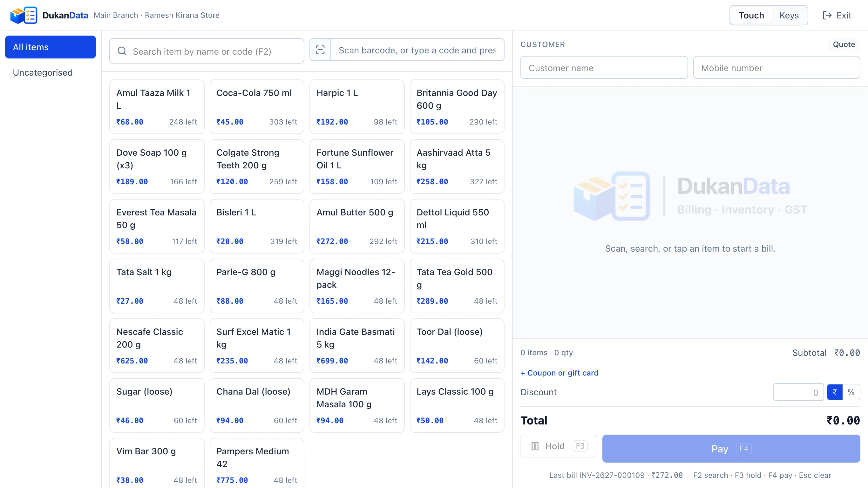Add Aashirvaad Atta 5 kg

coord(457,166)
